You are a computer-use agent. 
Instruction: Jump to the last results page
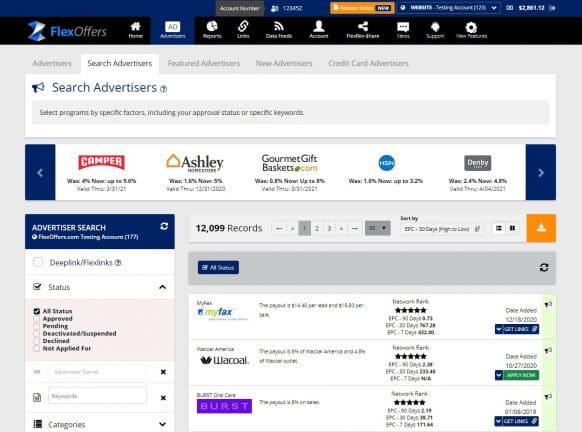point(354,228)
